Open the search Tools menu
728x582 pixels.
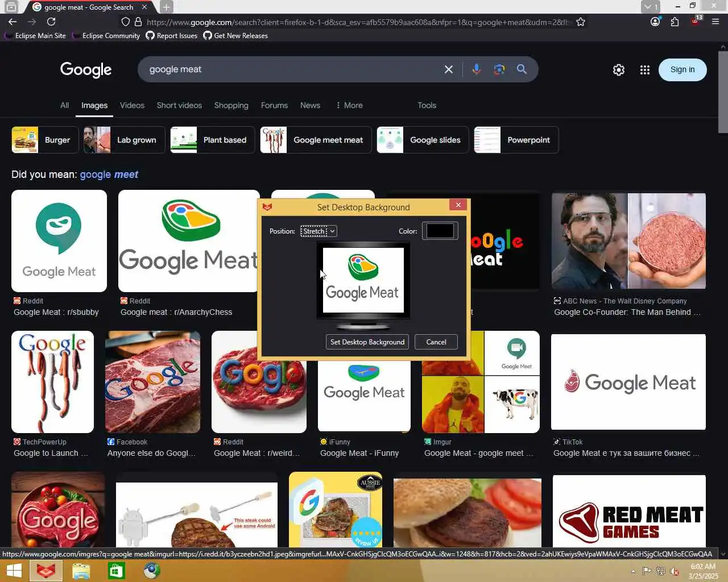[427, 105]
